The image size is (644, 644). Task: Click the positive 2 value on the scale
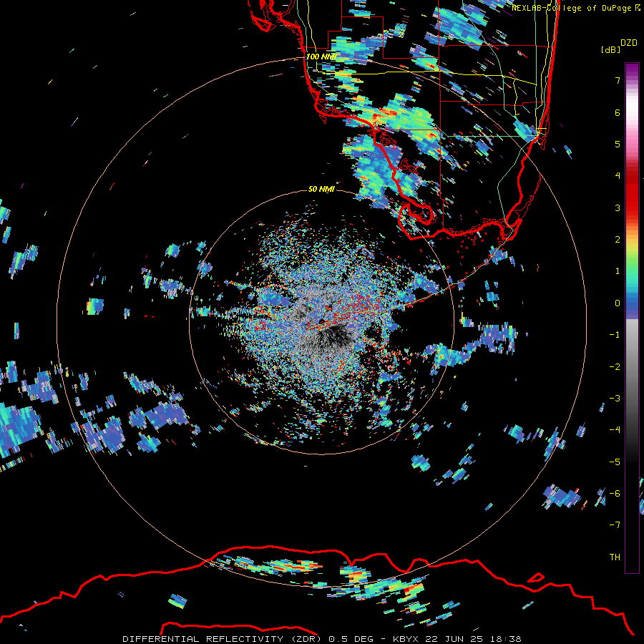618,240
